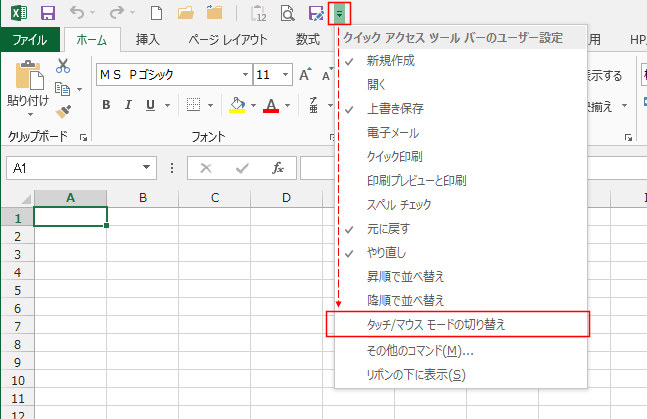Uncheck 元に戻す in the menu
The width and height of the screenshot is (647, 419).
[461, 228]
